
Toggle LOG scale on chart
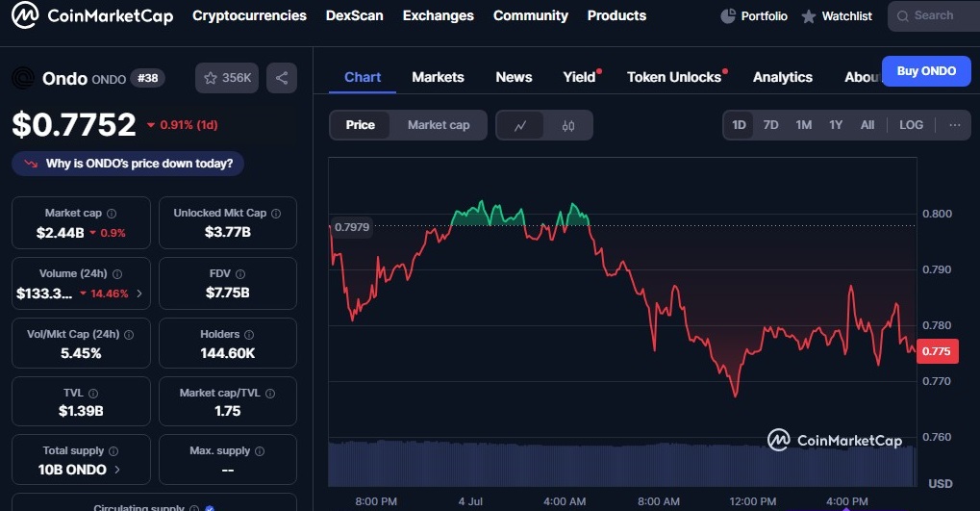[x=911, y=125]
